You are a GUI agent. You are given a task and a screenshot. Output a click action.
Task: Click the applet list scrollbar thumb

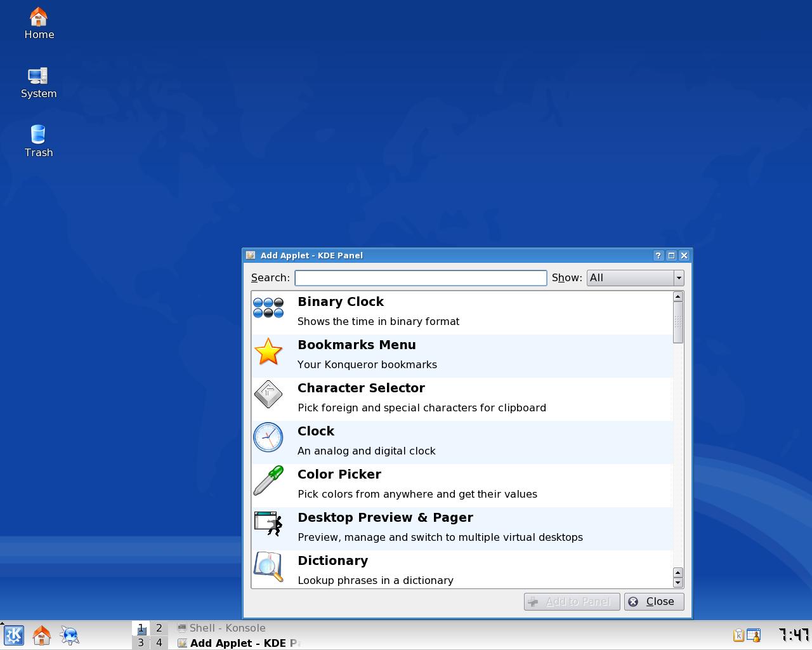point(678,322)
